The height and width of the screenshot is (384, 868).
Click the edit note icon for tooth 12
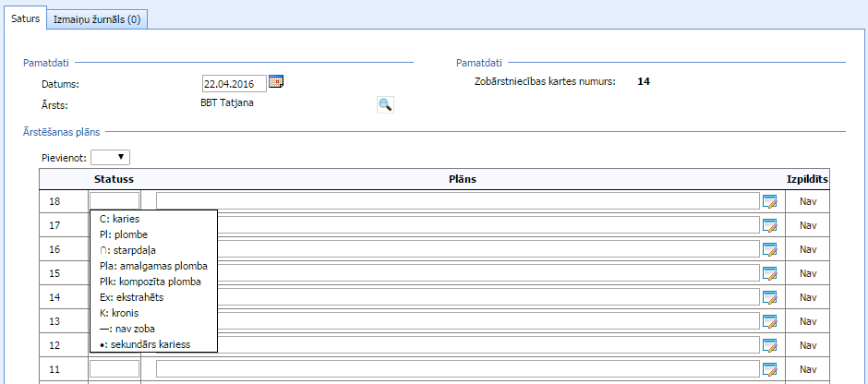770,345
